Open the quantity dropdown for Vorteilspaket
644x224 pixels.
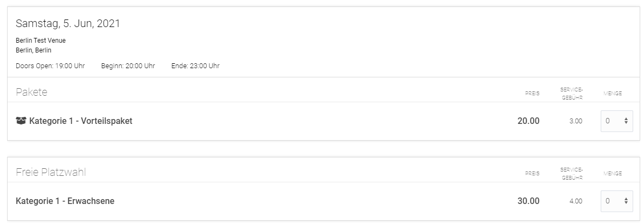[x=616, y=121]
